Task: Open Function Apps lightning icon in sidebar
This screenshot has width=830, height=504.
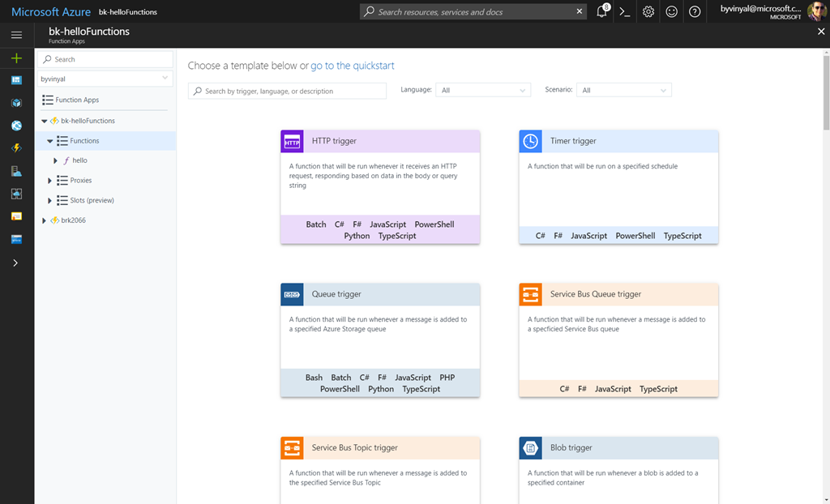Action: click(x=16, y=148)
